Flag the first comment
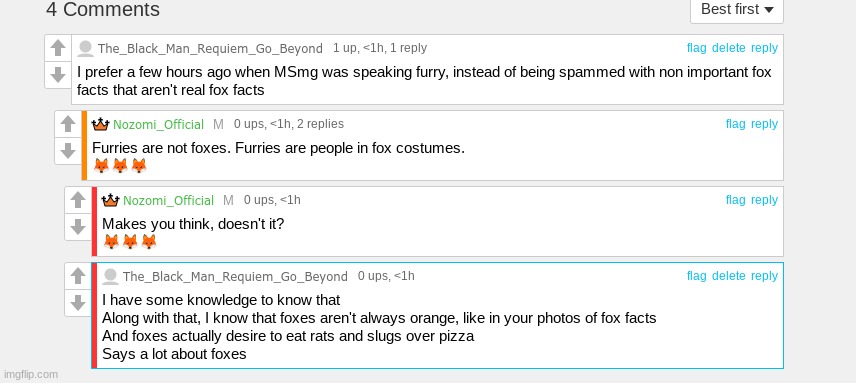This screenshot has height=383, width=856. 697,48
